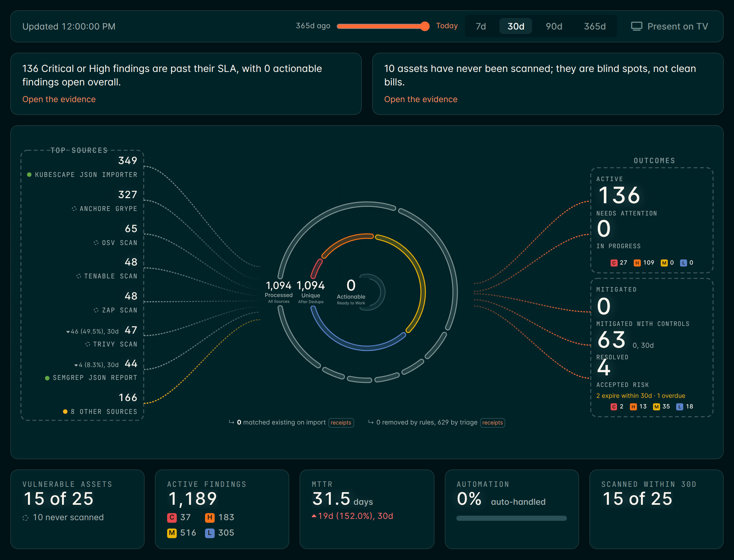The width and height of the screenshot is (734, 560).
Task: Click the 63 Resolved outcome number
Action: pyautogui.click(x=611, y=340)
